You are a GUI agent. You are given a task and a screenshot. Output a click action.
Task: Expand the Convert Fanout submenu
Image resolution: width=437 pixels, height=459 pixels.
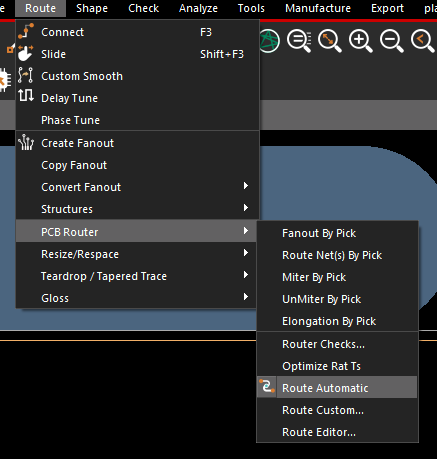click(x=138, y=187)
